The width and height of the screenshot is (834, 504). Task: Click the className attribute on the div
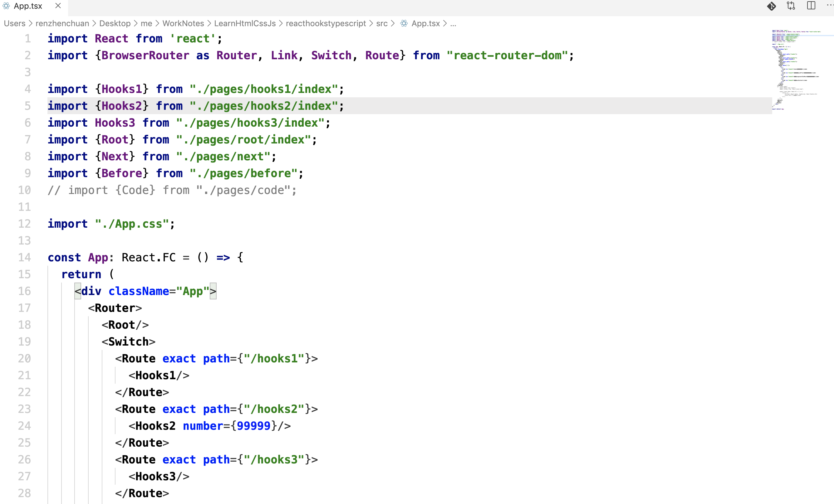(139, 291)
